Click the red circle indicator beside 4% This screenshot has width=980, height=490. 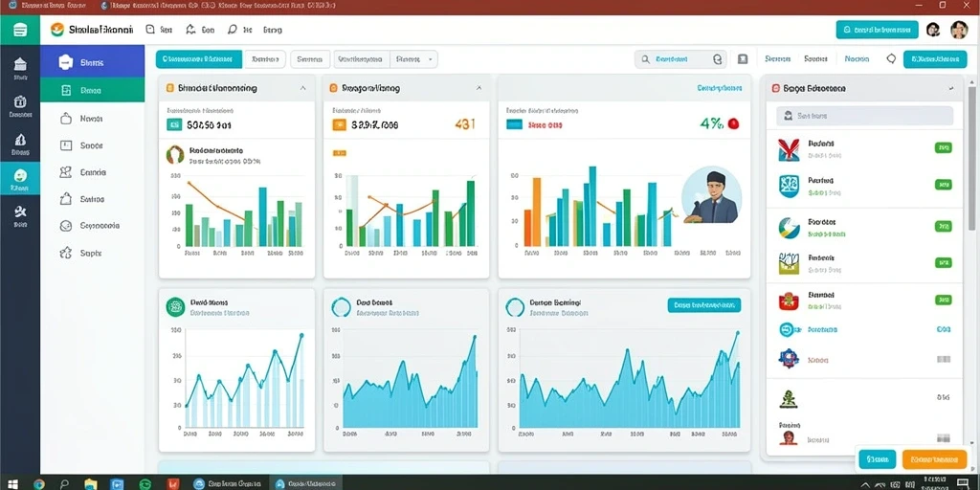point(733,123)
